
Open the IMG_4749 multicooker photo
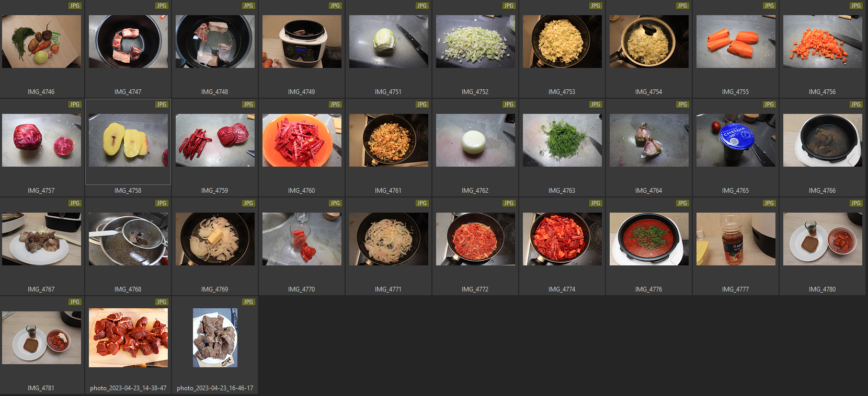(x=302, y=41)
